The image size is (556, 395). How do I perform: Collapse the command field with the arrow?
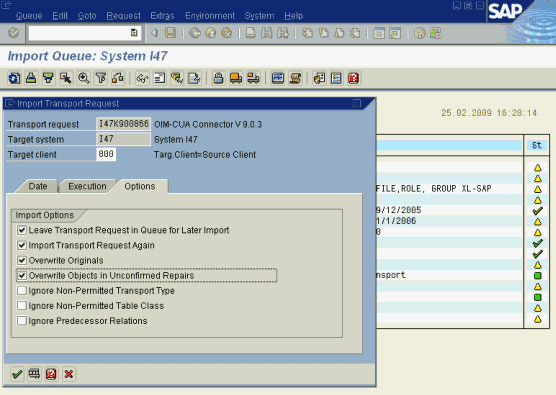coord(154,33)
